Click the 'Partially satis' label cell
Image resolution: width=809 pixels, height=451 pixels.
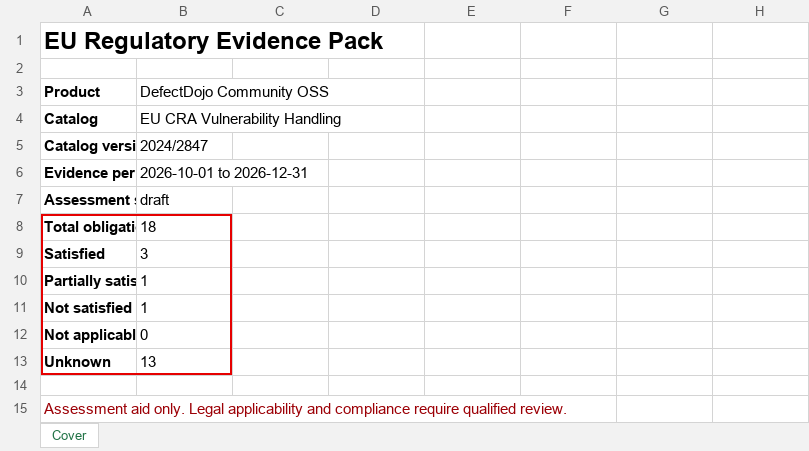coord(89,281)
